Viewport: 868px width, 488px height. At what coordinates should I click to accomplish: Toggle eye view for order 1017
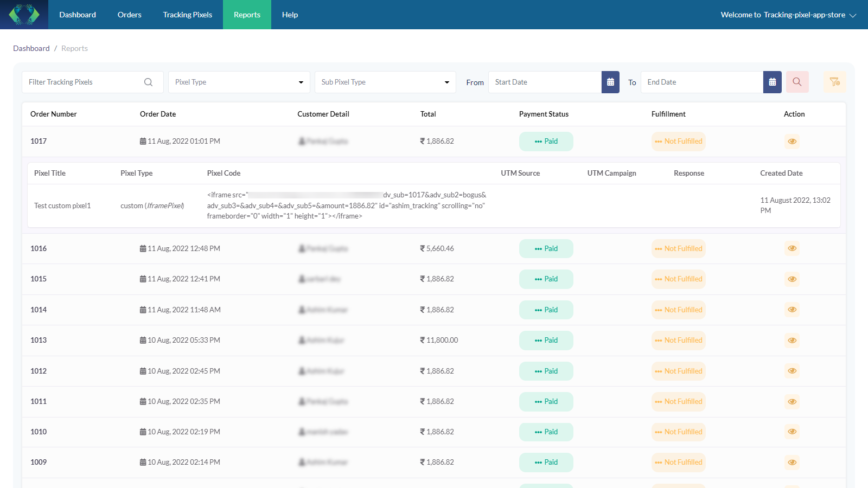point(792,142)
